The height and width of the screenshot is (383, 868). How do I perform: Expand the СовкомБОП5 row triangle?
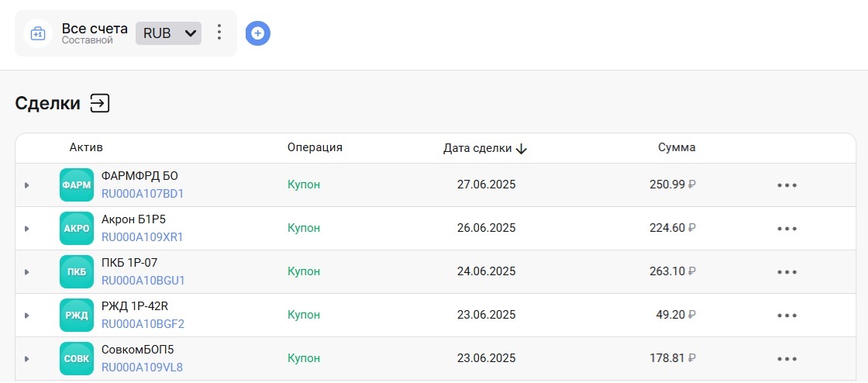26,359
